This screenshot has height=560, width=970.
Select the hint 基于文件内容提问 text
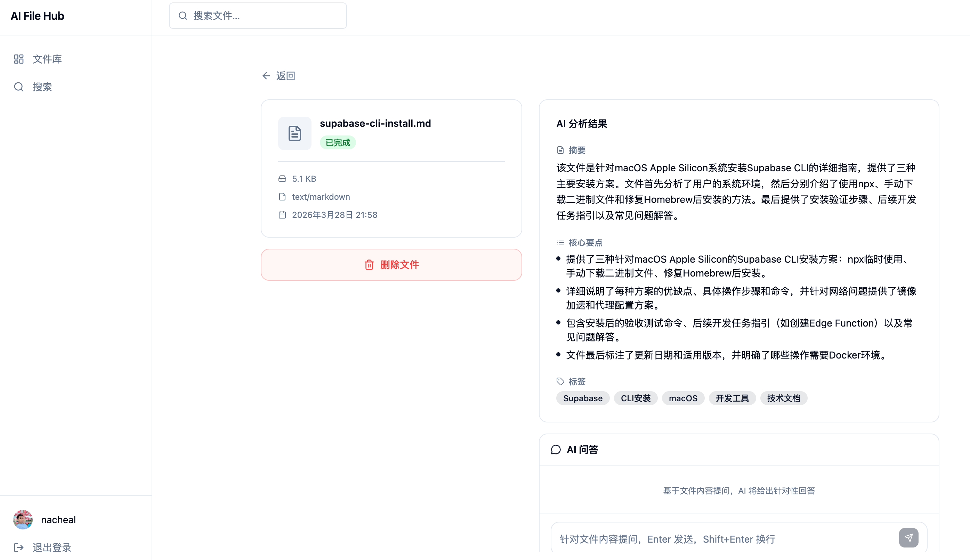point(739,491)
